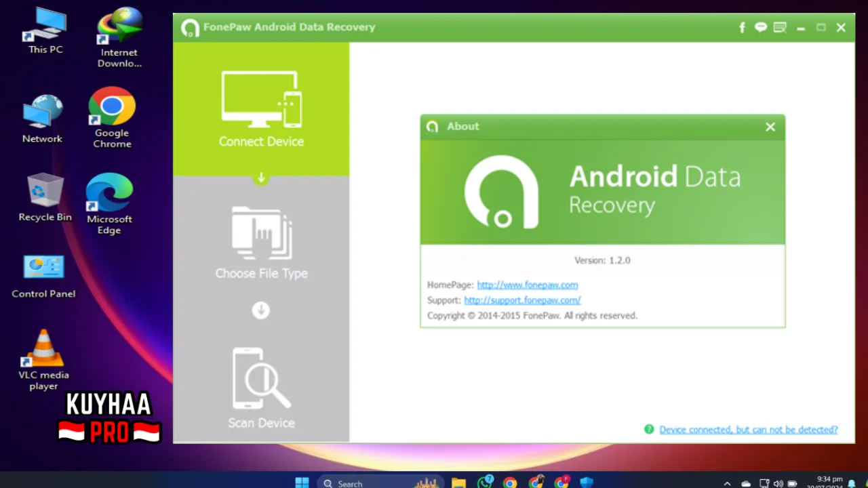
Task: Open Control Panel desktop icon
Action: click(x=43, y=276)
